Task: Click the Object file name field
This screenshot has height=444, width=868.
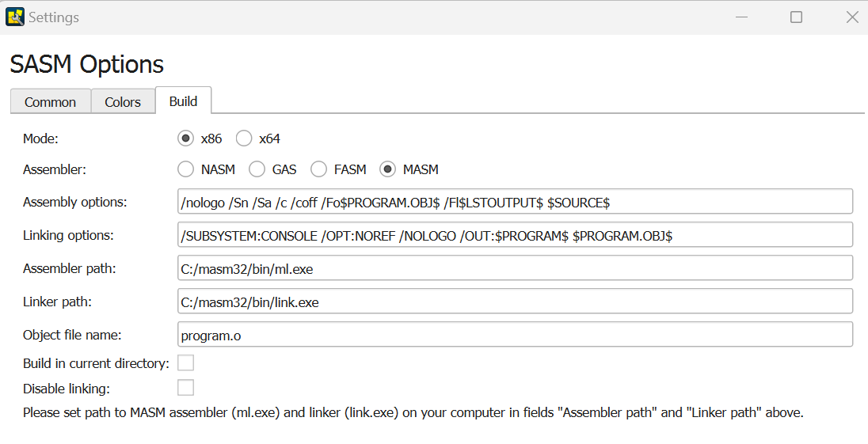Action: [515, 335]
